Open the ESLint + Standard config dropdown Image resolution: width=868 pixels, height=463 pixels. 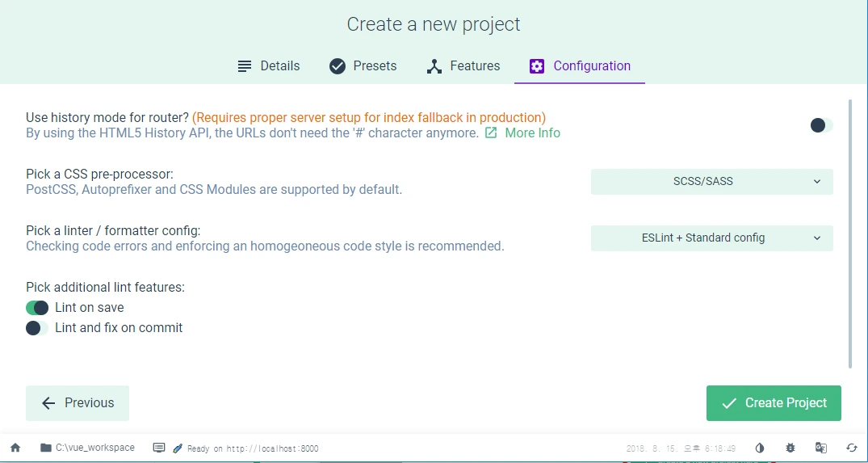(x=712, y=238)
